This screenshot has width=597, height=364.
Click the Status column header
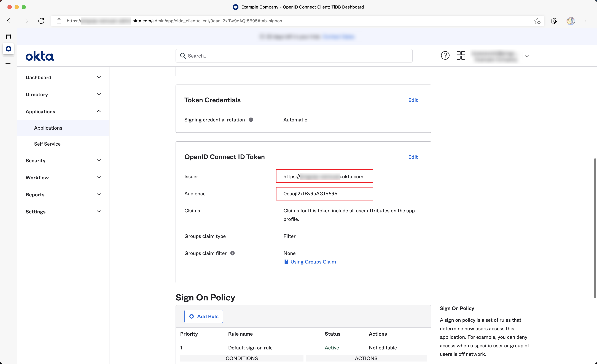332,334
